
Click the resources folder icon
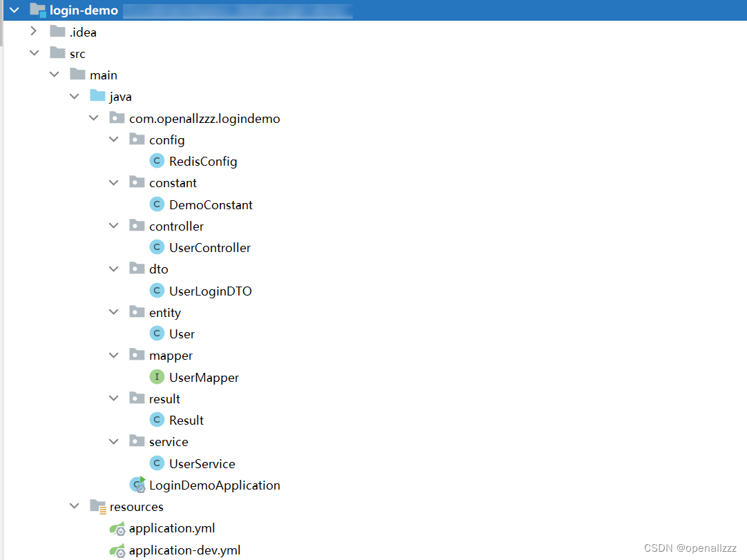click(x=98, y=506)
